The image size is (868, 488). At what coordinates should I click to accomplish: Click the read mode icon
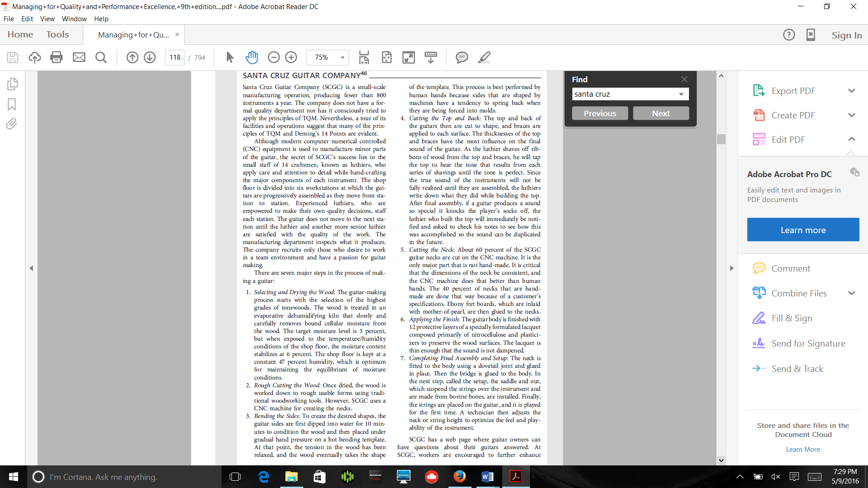point(431,57)
